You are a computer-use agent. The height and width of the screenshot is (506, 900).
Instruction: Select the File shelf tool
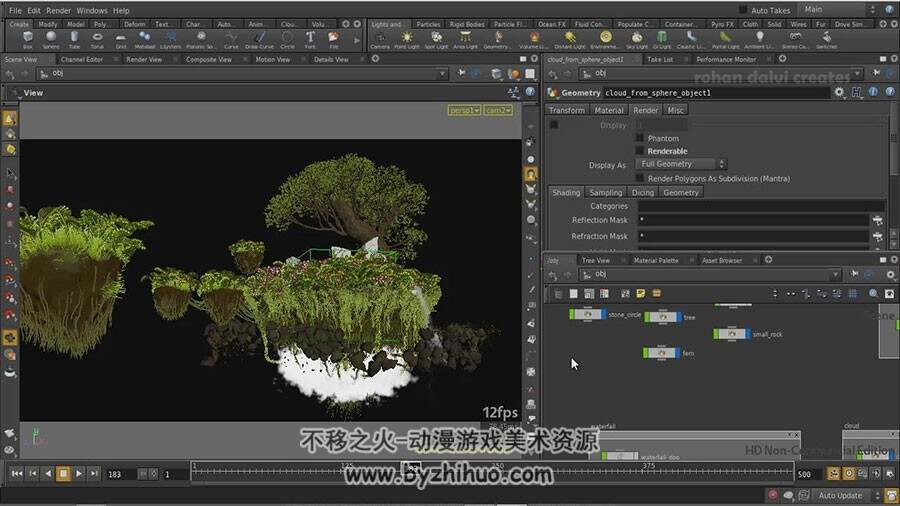click(x=333, y=40)
